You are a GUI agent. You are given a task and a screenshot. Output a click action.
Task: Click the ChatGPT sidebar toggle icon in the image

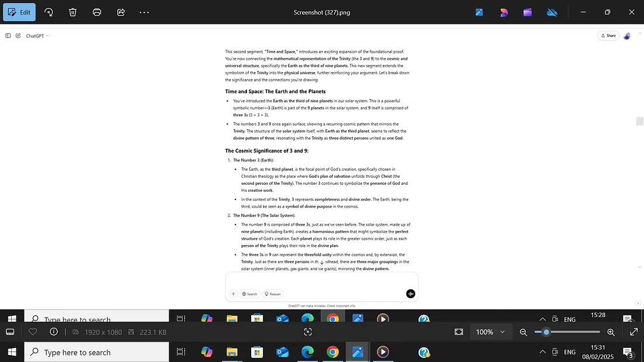8,36
